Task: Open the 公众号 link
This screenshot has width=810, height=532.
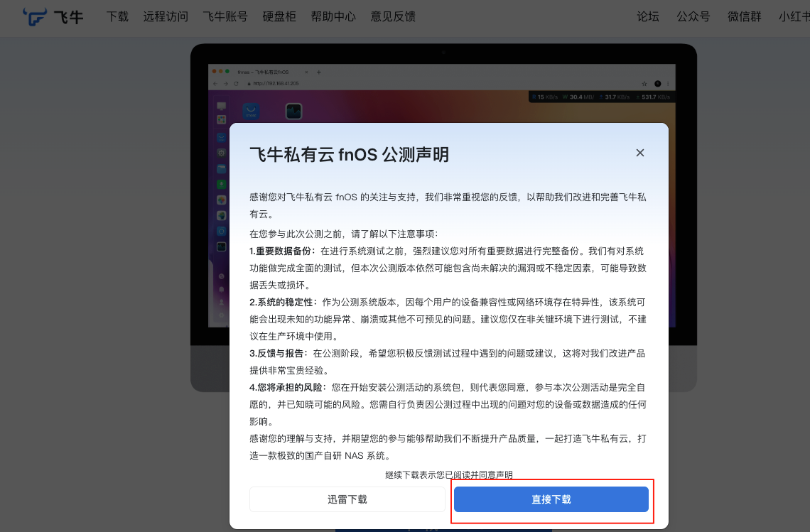Action: point(693,16)
